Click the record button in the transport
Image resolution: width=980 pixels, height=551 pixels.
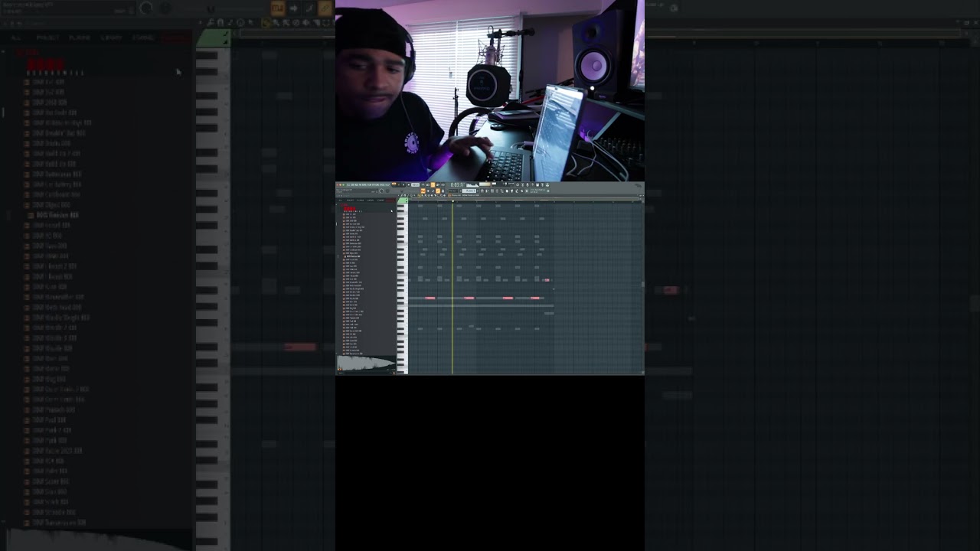coord(409,184)
